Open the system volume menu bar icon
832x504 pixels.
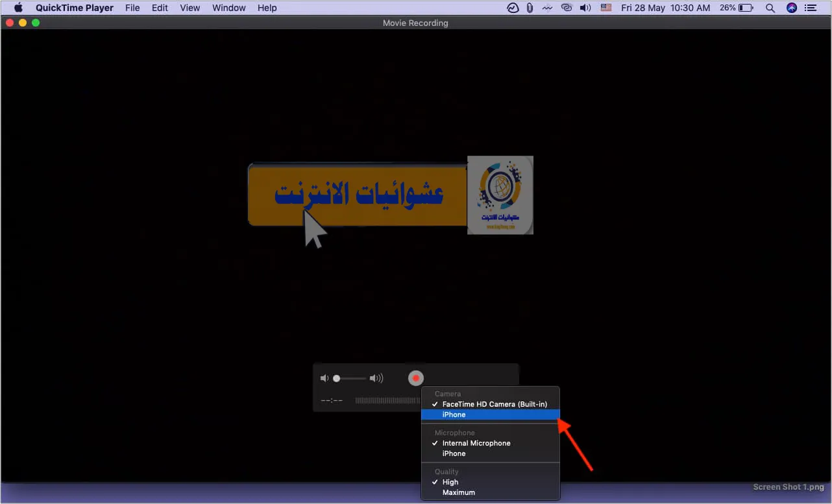(585, 8)
